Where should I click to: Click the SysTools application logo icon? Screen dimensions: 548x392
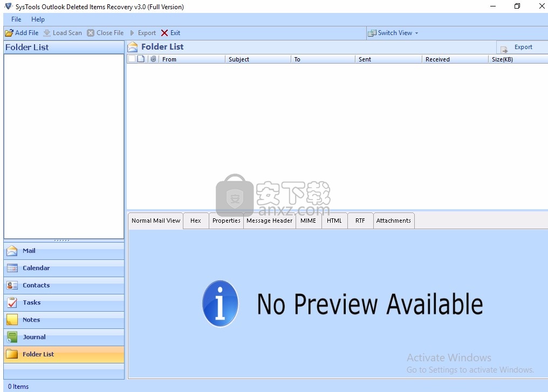9,6
